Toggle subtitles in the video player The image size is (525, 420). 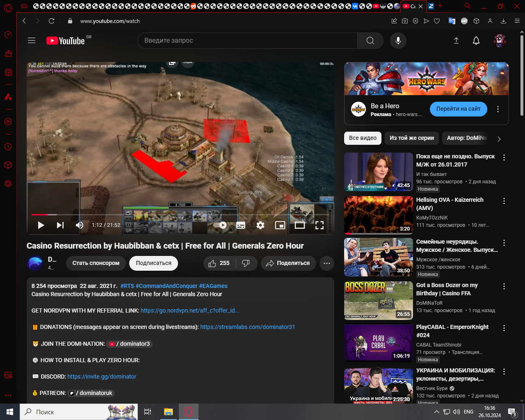(x=241, y=225)
